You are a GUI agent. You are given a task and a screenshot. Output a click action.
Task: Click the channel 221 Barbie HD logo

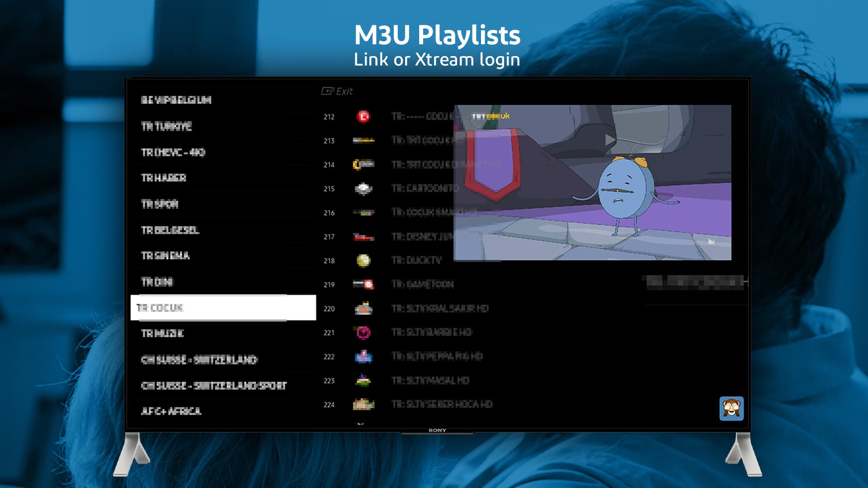point(364,333)
